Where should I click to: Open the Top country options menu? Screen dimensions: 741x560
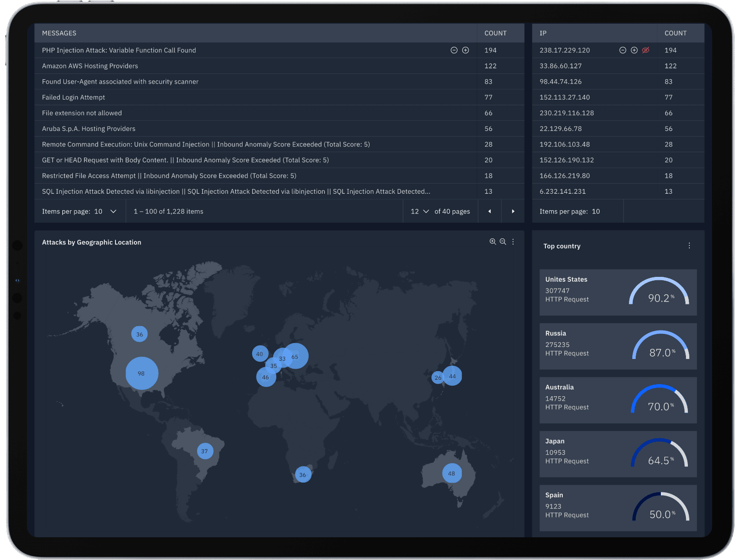pos(689,245)
